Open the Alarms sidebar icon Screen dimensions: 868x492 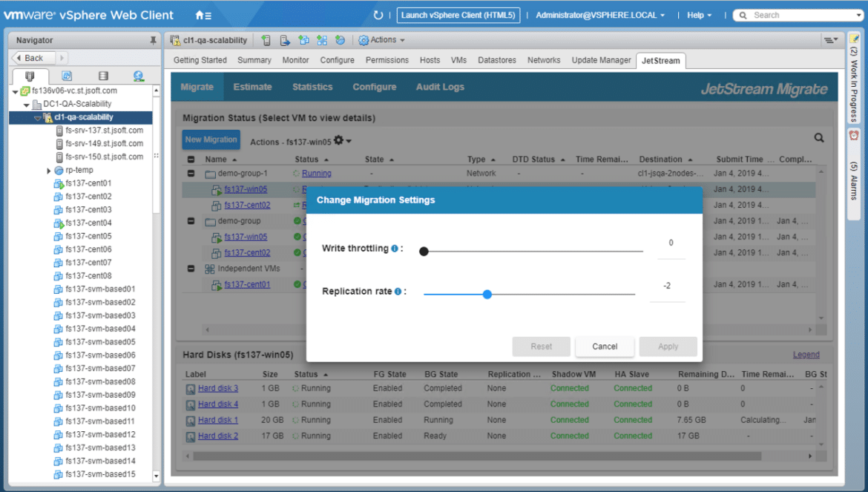854,136
